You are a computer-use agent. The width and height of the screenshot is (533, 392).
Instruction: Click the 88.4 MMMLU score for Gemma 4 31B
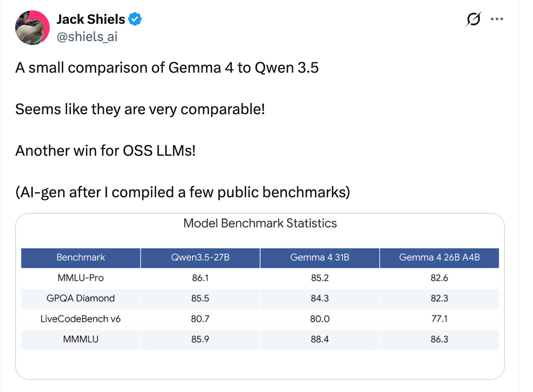[x=320, y=340]
